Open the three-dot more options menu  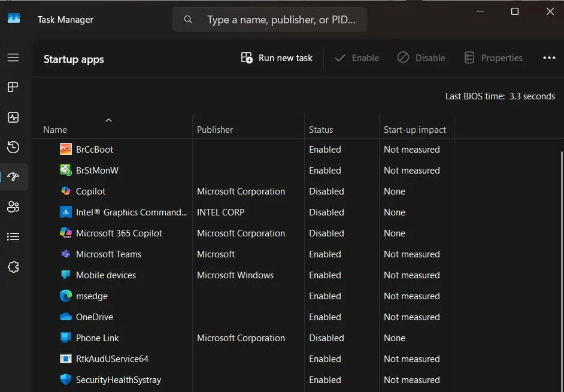click(549, 58)
